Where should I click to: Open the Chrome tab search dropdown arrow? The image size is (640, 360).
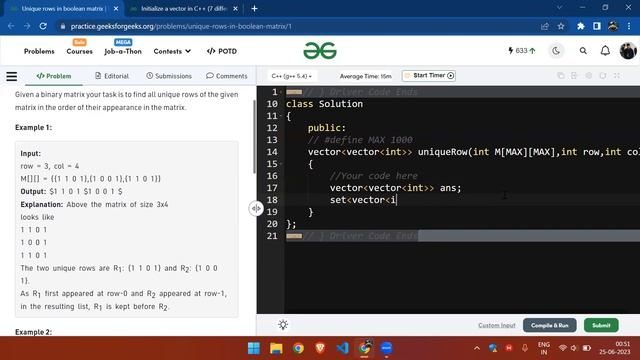(560, 7)
